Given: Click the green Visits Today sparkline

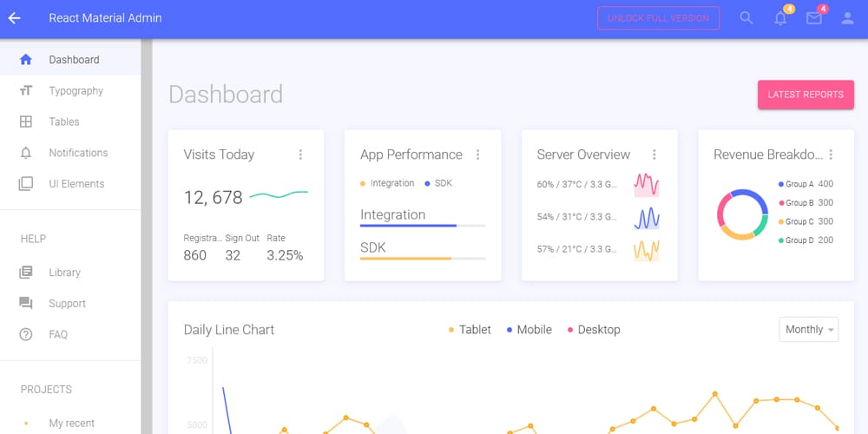Looking at the screenshot, I should [279, 194].
